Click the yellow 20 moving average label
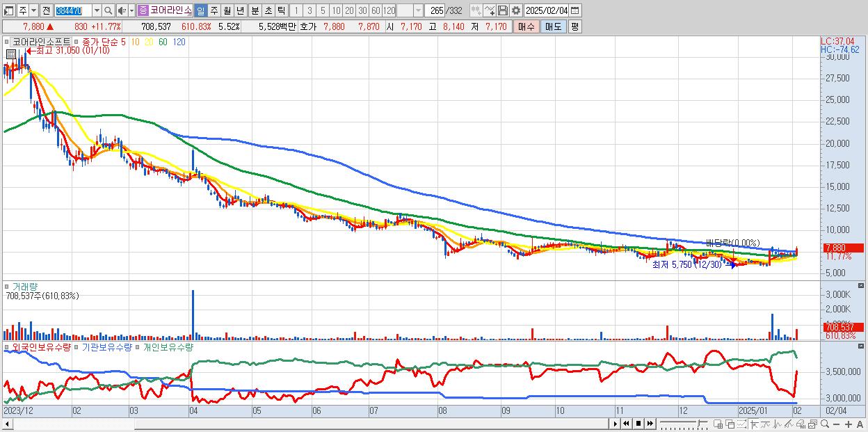The image size is (868, 432). coord(149,42)
